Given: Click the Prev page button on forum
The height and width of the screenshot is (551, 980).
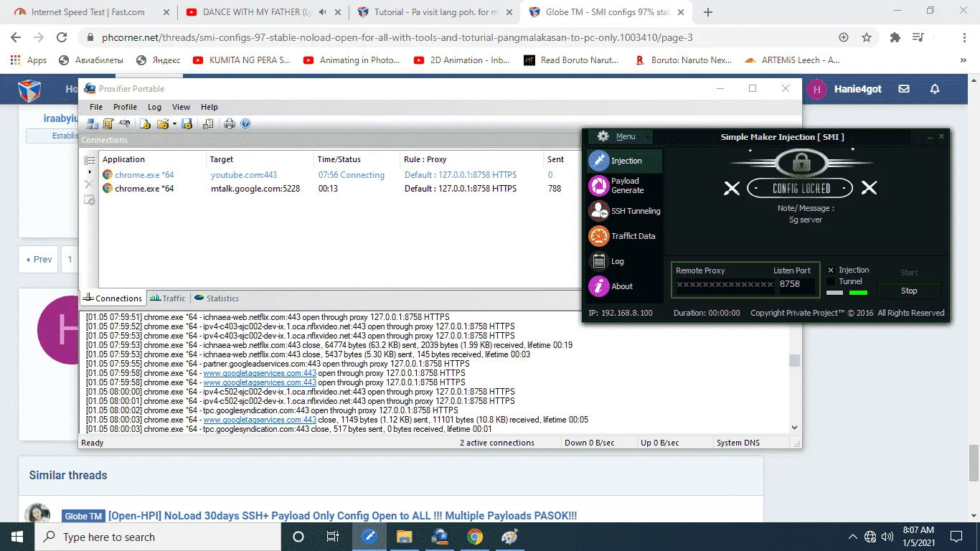Looking at the screenshot, I should (x=39, y=260).
